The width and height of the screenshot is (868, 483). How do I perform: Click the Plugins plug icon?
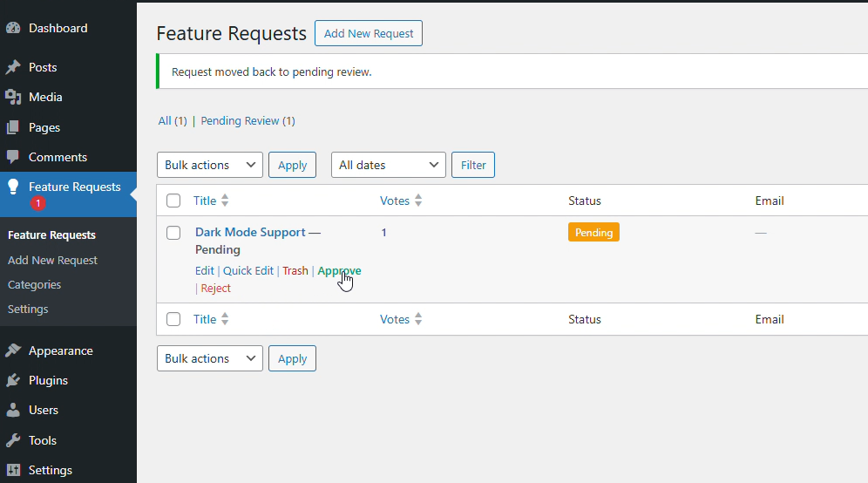[13, 380]
